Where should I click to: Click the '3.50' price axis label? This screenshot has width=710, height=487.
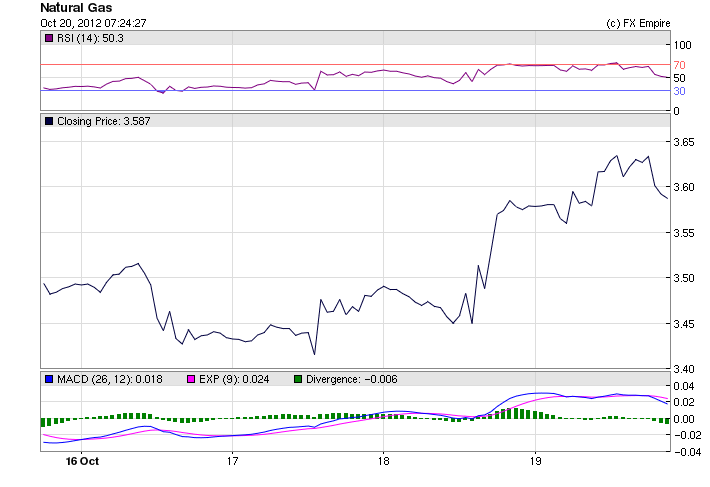(x=684, y=278)
